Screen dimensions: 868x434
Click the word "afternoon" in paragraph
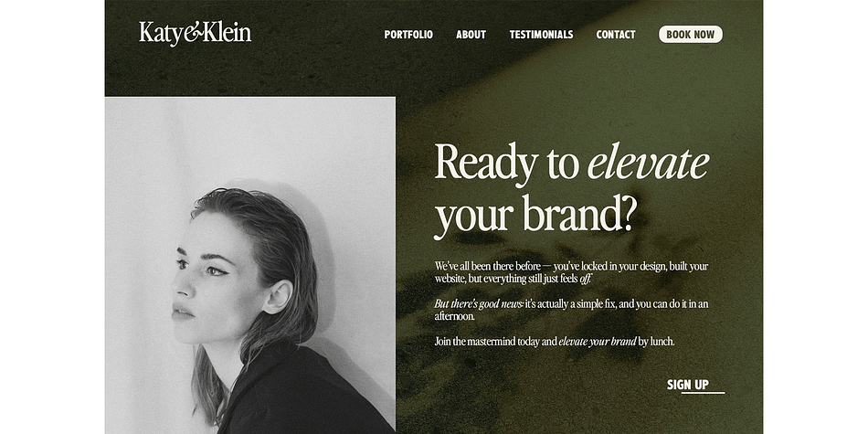click(454, 317)
